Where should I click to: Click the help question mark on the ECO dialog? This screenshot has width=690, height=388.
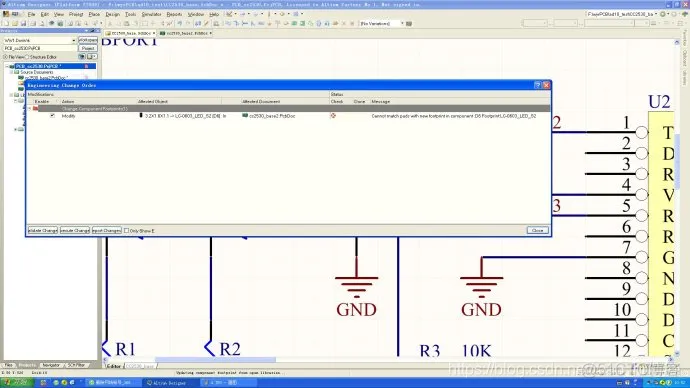(x=537, y=85)
